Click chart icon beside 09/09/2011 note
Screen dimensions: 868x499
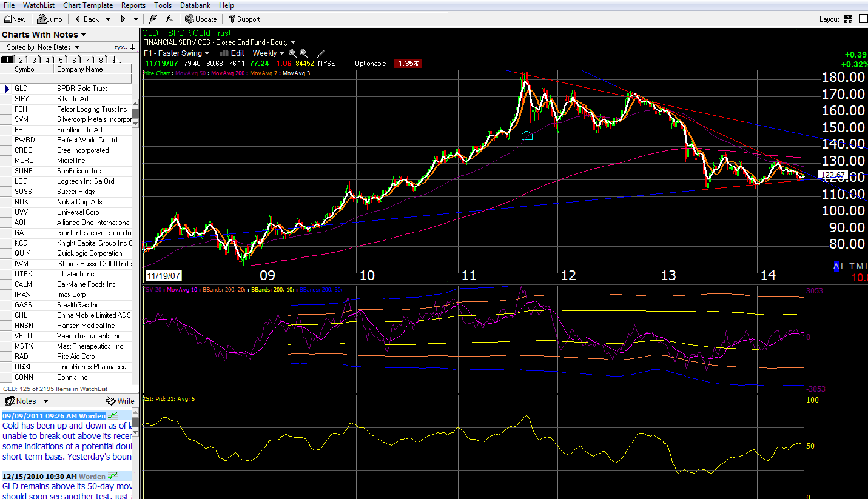tap(113, 415)
